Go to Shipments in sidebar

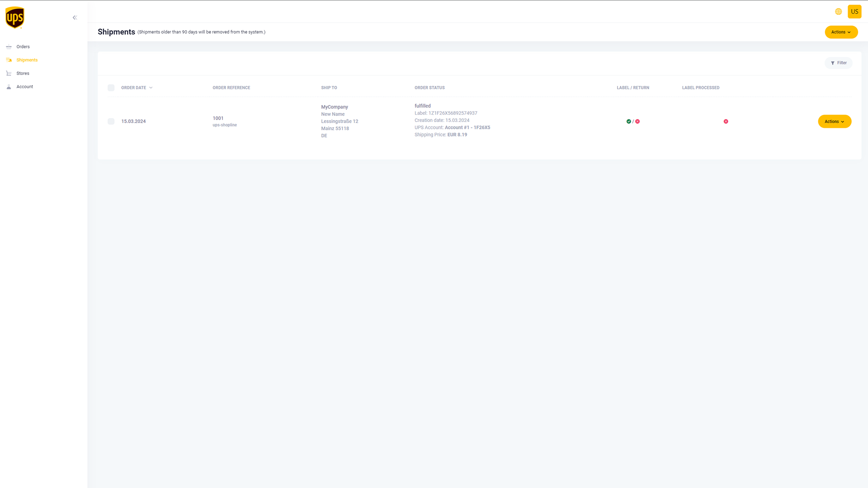click(27, 60)
